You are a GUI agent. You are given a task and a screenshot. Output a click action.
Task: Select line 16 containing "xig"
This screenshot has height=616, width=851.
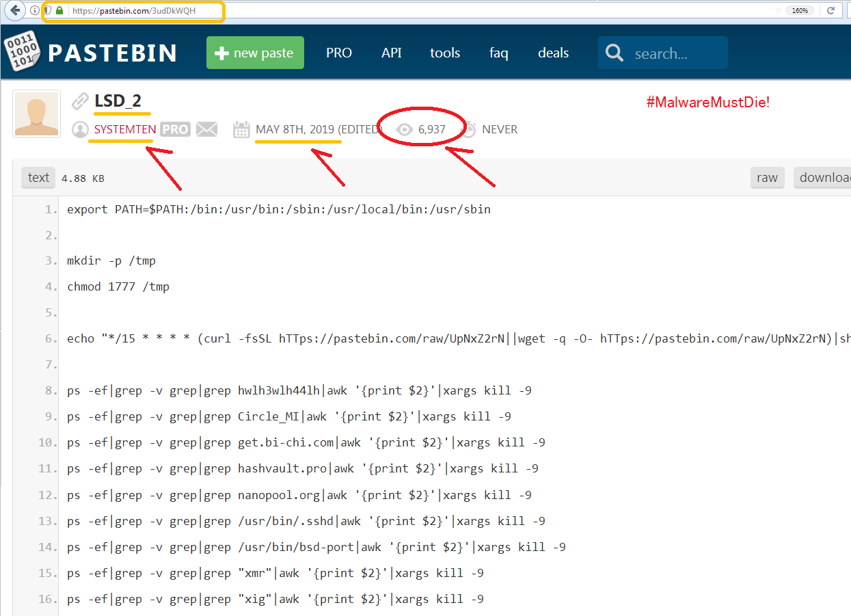click(x=275, y=599)
